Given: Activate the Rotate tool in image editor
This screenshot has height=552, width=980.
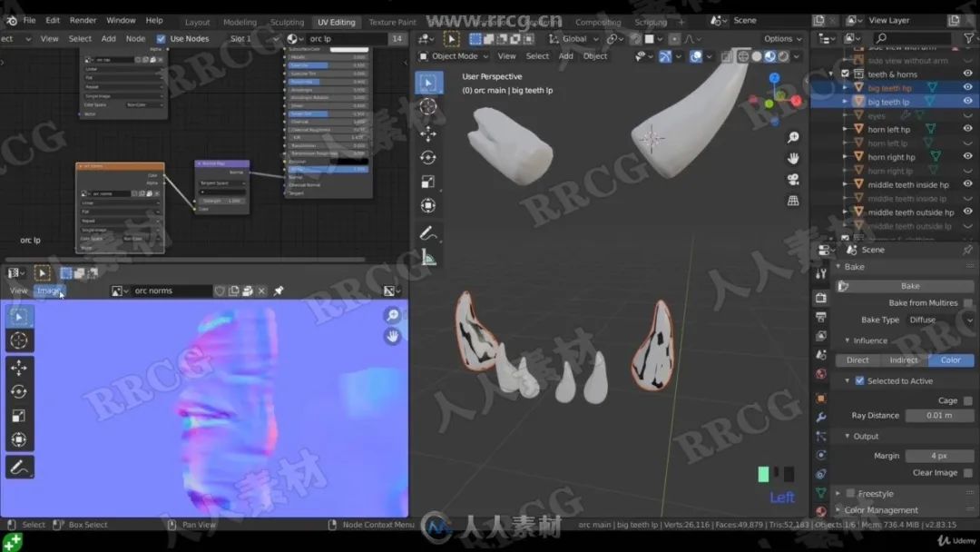Looking at the screenshot, I should [19, 392].
